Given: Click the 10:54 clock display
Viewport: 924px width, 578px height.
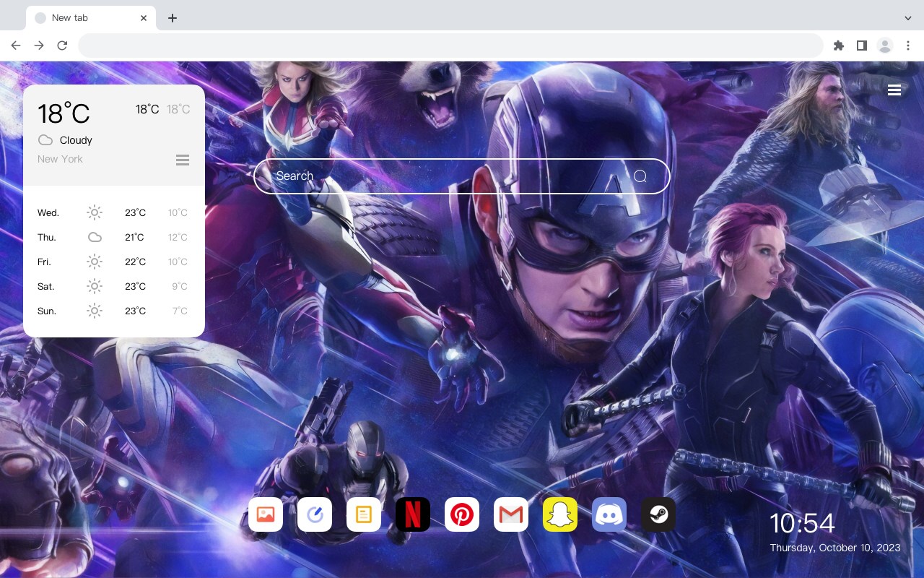Looking at the screenshot, I should [x=802, y=523].
